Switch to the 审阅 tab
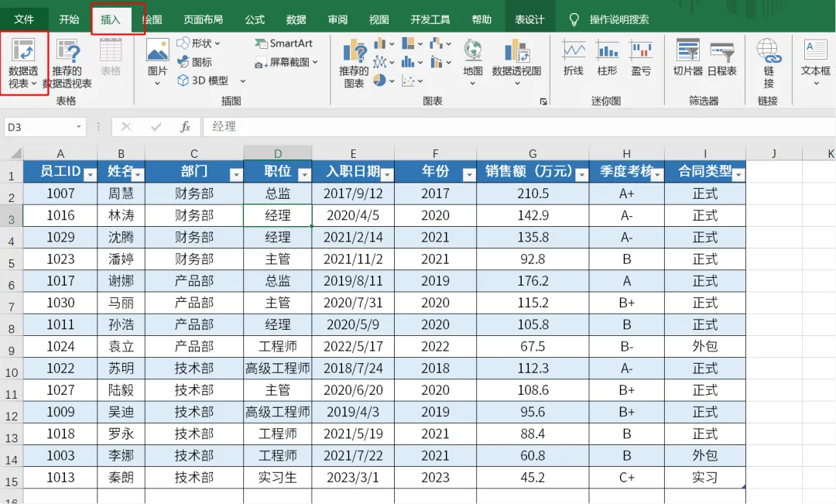836x504 pixels. (x=337, y=19)
